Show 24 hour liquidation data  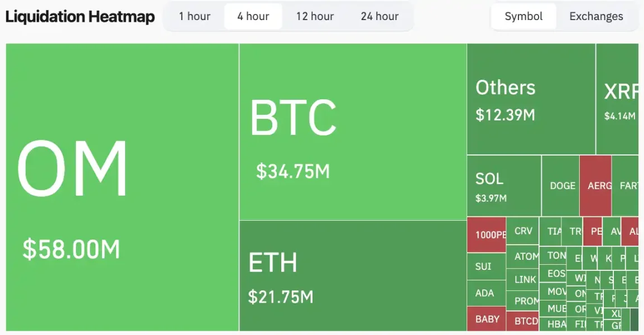379,16
